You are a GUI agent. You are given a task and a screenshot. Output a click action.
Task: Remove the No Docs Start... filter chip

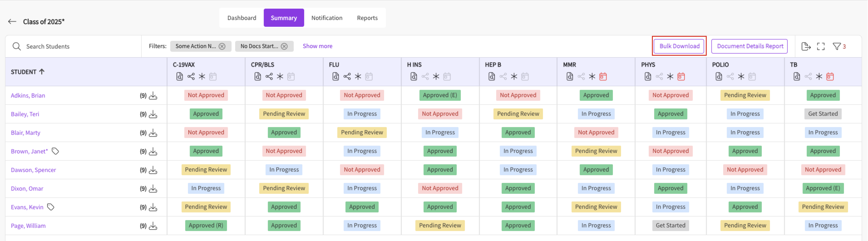coord(284,46)
